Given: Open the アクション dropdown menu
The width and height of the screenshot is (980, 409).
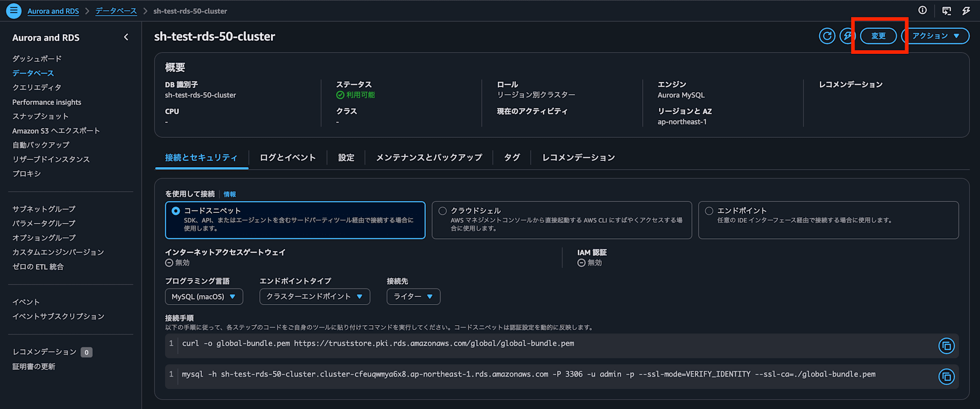Looking at the screenshot, I should pyautogui.click(x=936, y=36).
